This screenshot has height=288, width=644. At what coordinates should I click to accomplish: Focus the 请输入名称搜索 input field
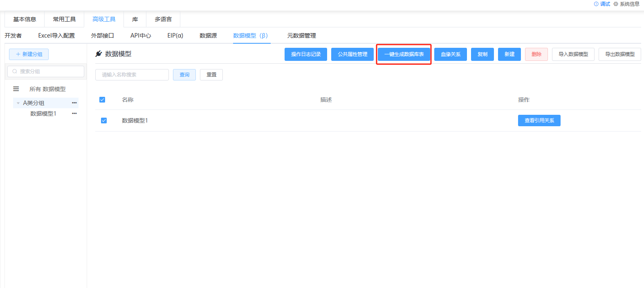(x=132, y=75)
